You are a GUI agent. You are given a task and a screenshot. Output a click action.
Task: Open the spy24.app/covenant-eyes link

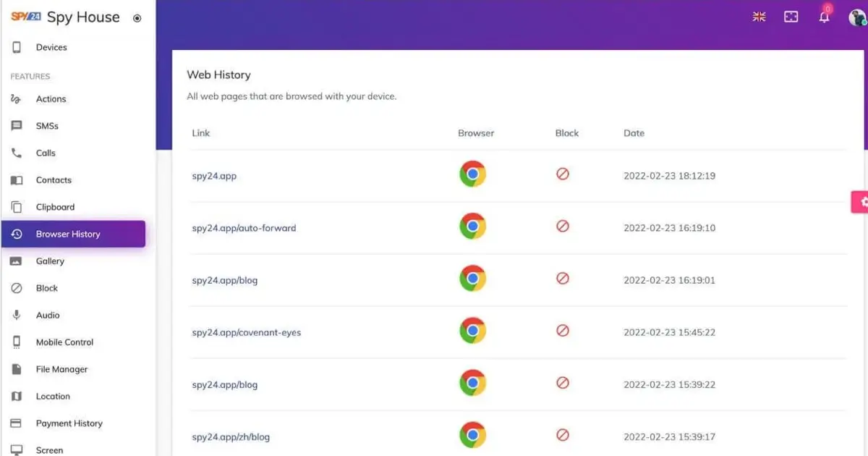[246, 333]
